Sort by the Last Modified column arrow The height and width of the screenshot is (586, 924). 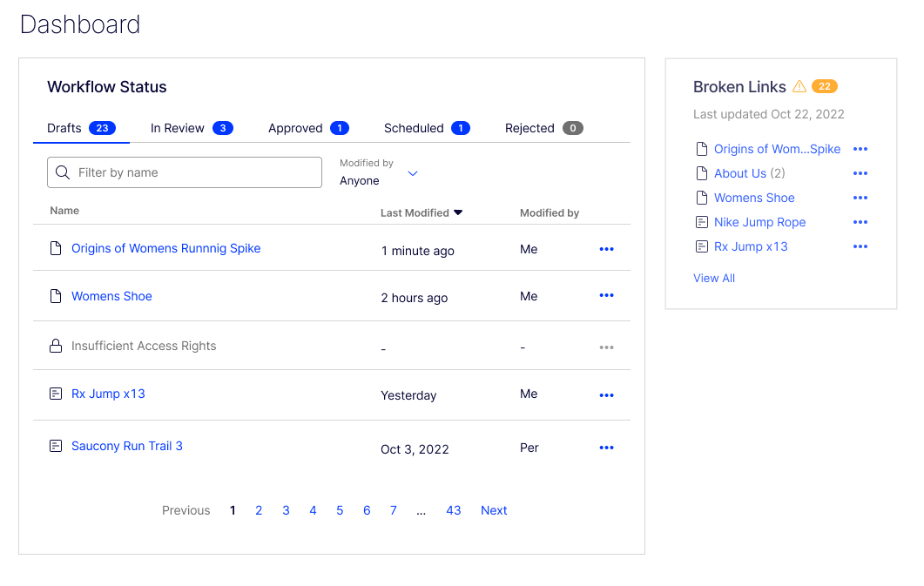[458, 212]
